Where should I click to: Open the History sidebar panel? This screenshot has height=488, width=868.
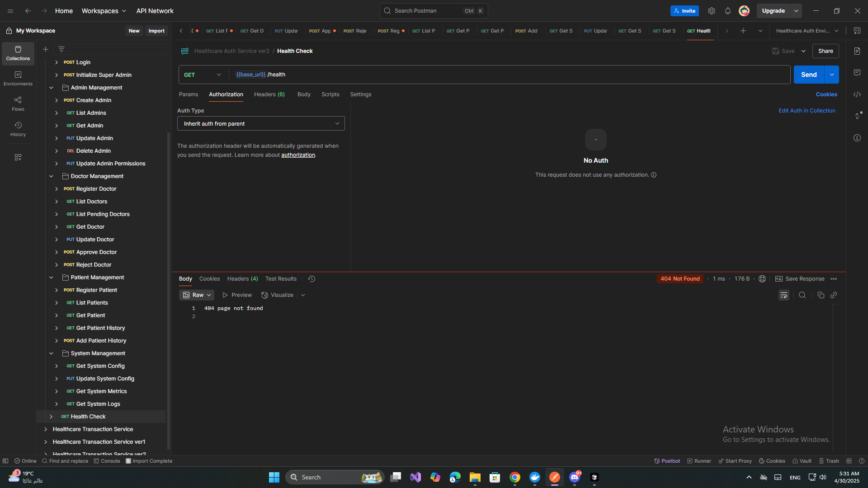point(18,129)
